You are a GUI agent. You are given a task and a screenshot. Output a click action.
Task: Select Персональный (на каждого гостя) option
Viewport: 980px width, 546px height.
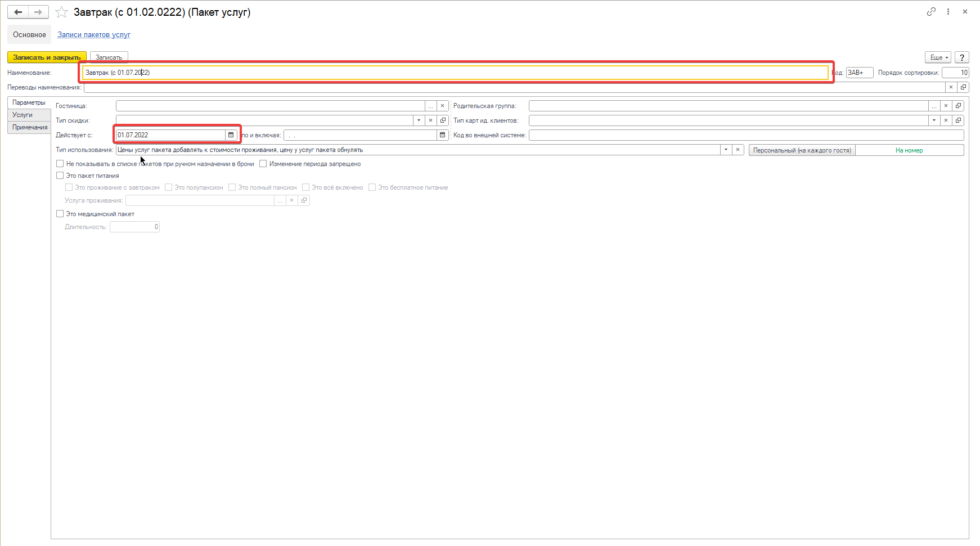(x=802, y=150)
